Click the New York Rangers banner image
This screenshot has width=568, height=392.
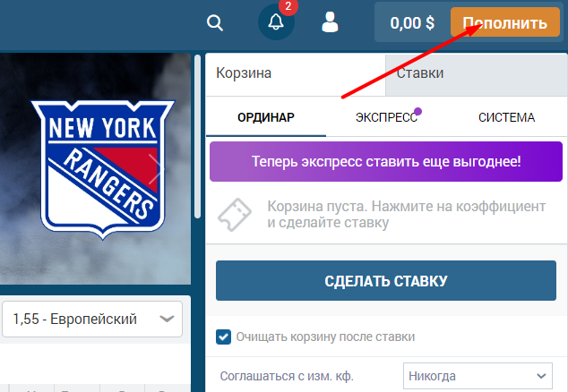[x=96, y=168]
